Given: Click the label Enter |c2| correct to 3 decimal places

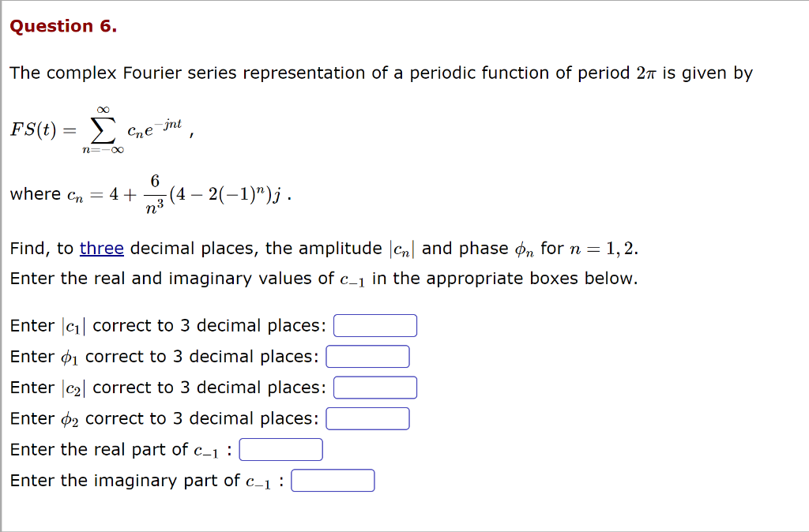Looking at the screenshot, I should (x=168, y=387).
